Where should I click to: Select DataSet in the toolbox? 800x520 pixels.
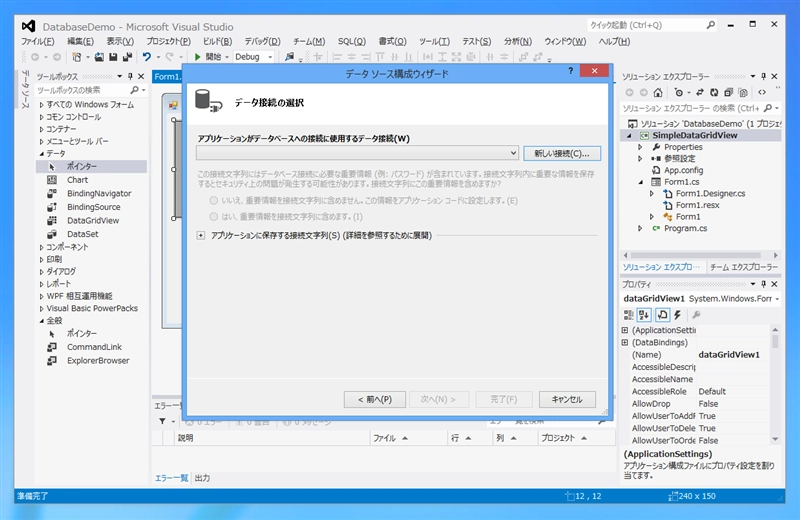click(83, 234)
